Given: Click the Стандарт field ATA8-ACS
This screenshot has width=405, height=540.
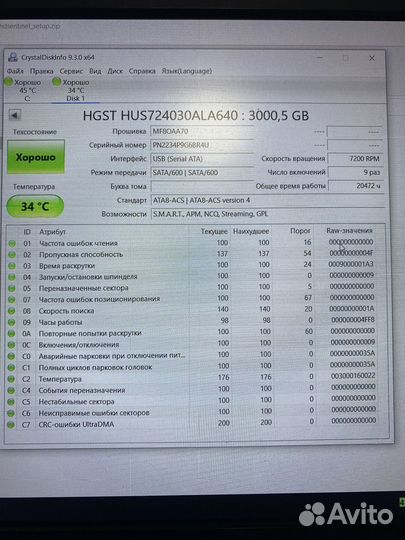Looking at the screenshot, I should pyautogui.click(x=268, y=200).
